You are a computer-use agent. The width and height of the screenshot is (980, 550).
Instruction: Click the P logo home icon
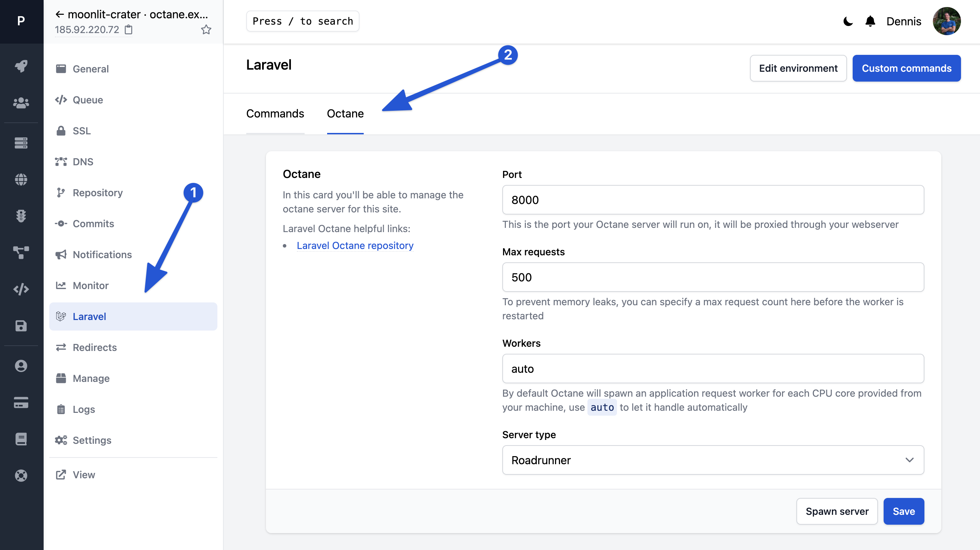click(x=21, y=21)
